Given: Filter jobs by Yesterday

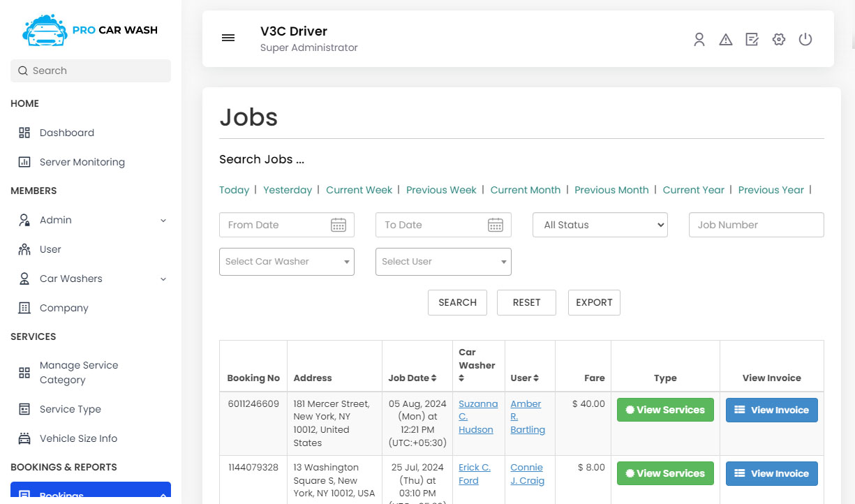Looking at the screenshot, I should pyautogui.click(x=288, y=190).
